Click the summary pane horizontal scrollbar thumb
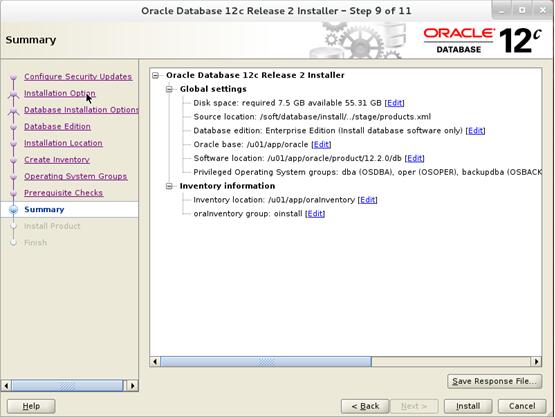 click(266, 361)
